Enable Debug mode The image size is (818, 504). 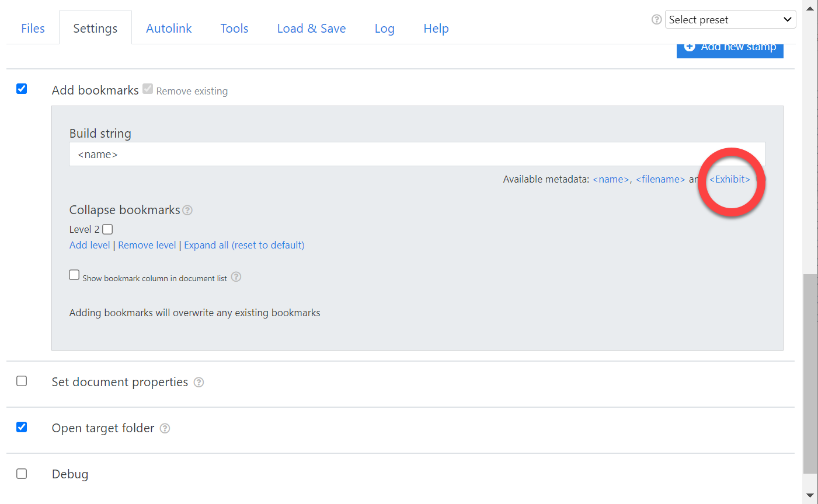(x=22, y=474)
